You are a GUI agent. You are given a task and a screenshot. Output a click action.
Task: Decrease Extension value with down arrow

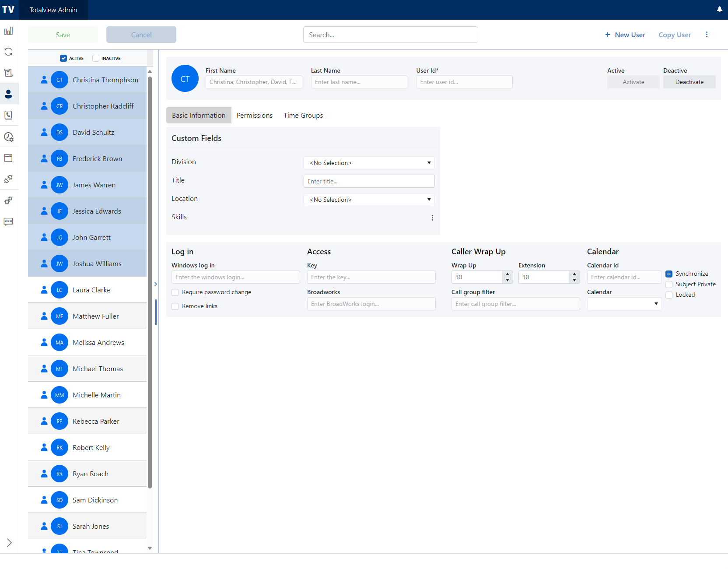click(x=574, y=280)
